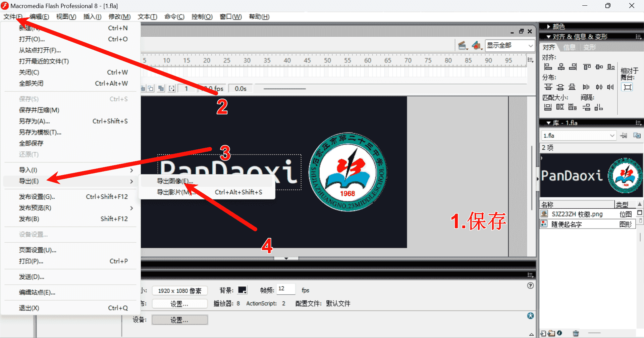
Task: Open the stage zoom dropdown showing 显示全部
Action: point(510,45)
